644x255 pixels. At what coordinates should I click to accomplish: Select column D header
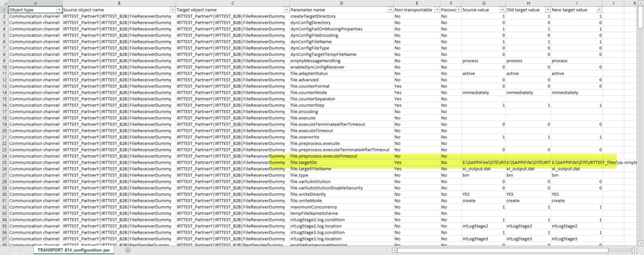341,3
